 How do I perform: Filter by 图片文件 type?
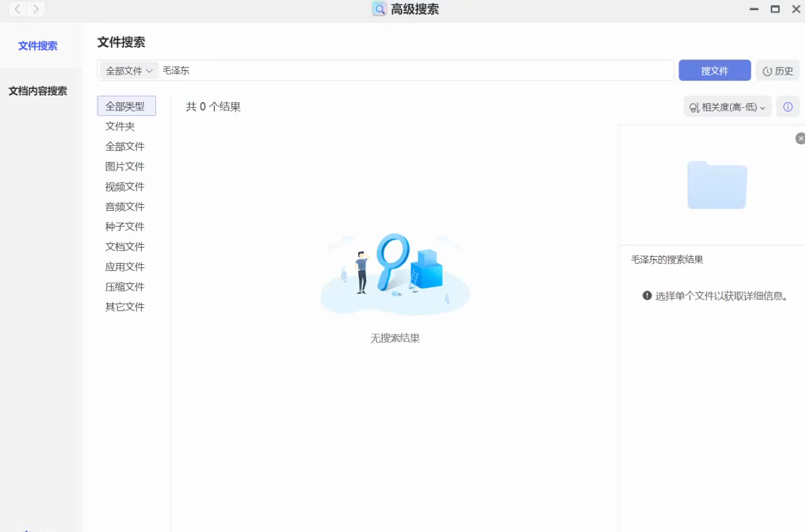pos(125,167)
